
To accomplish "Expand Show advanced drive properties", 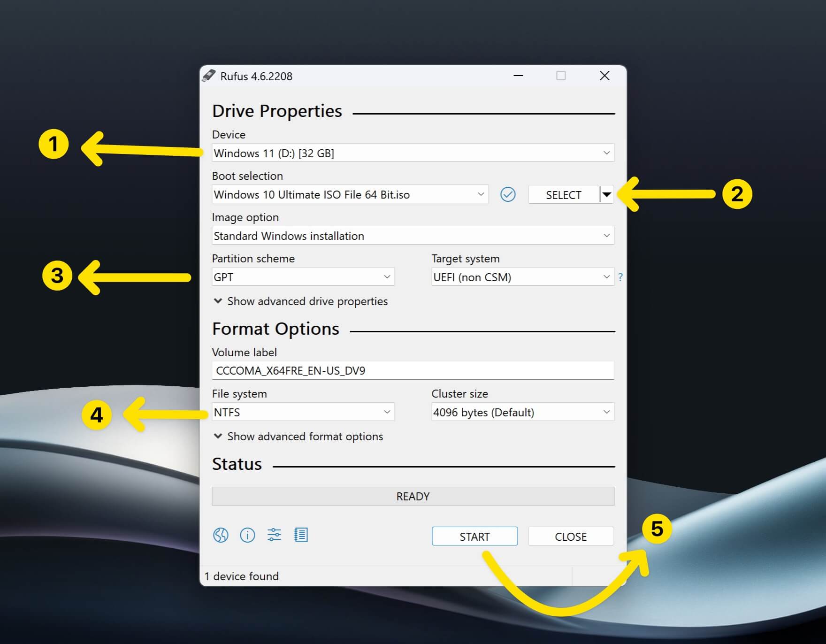I will coord(301,301).
